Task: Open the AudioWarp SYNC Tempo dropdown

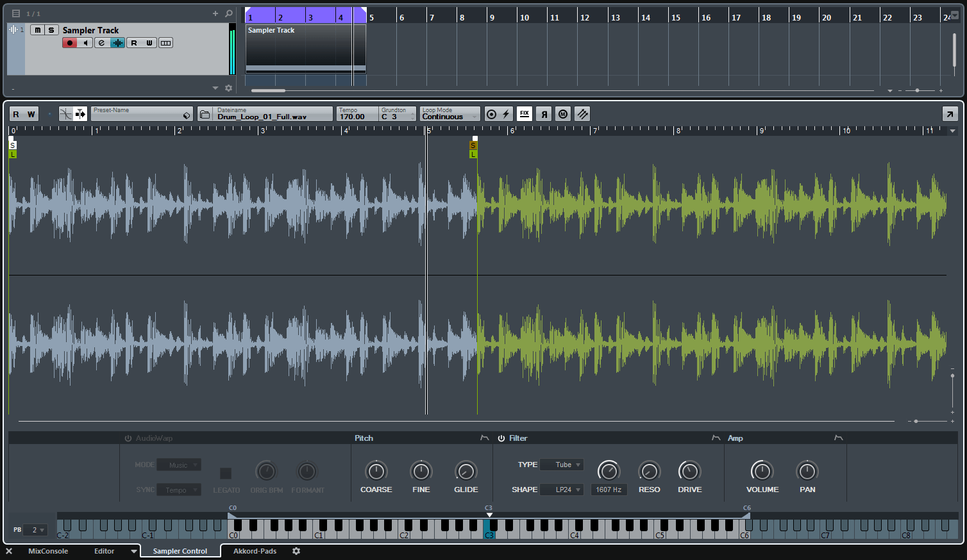Action: 179,490
